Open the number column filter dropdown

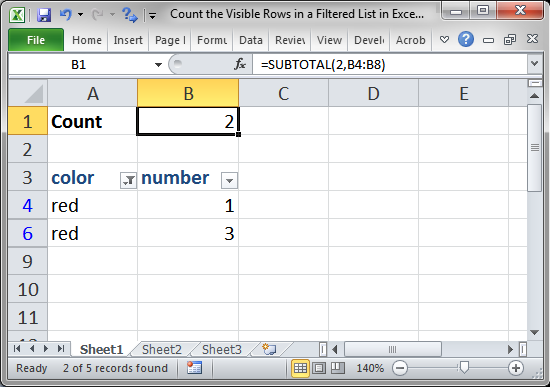[x=229, y=181]
